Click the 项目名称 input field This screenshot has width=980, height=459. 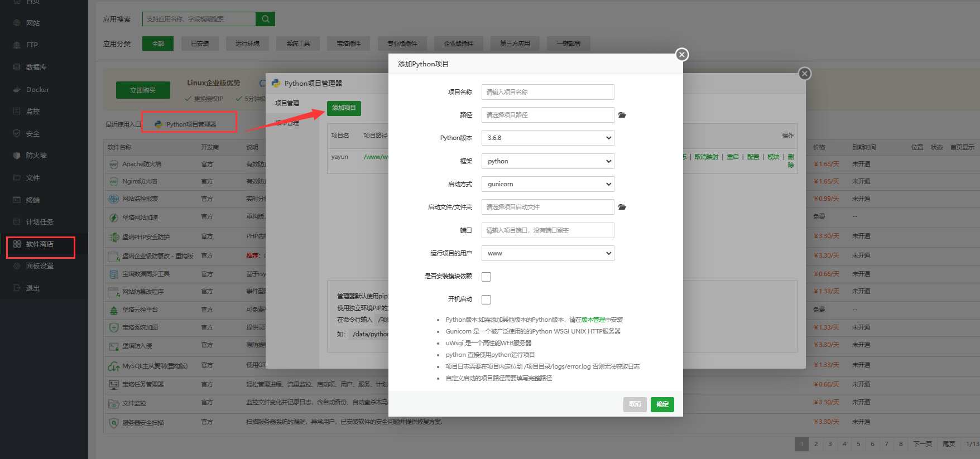click(547, 92)
